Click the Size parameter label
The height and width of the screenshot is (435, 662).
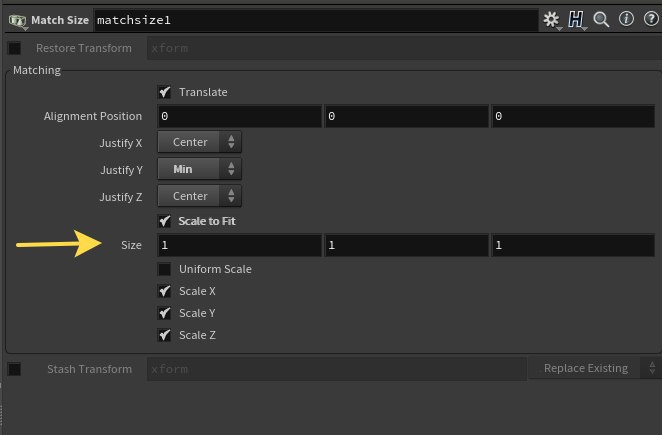131,245
